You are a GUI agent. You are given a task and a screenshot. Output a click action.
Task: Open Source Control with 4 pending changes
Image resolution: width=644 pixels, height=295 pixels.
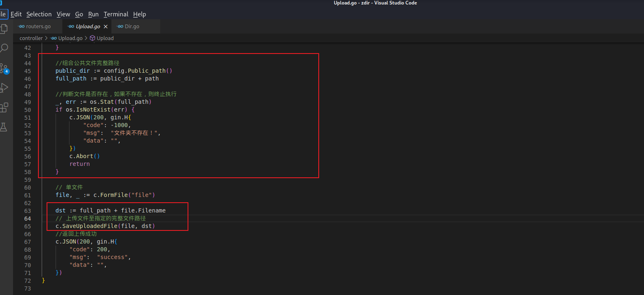pos(4,68)
